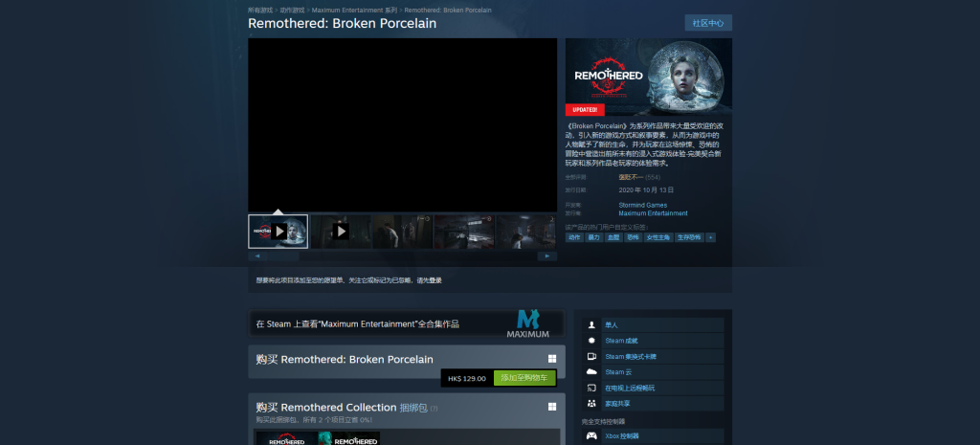Viewport: 980px width, 445px height.
Task: Click the 褒贬不一 review summary
Action: (631, 177)
